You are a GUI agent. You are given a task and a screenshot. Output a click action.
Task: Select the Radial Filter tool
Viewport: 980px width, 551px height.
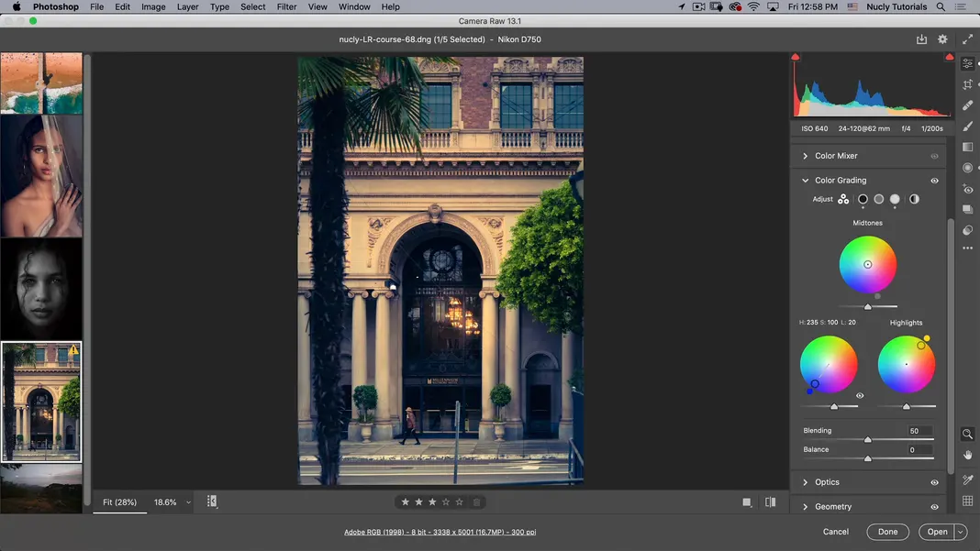point(967,168)
